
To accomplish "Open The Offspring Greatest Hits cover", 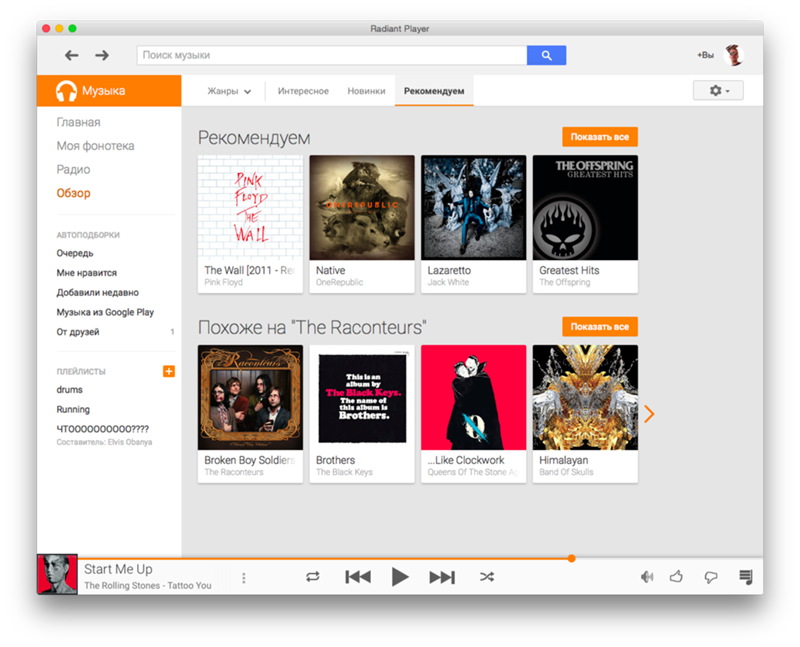I will pos(585,208).
